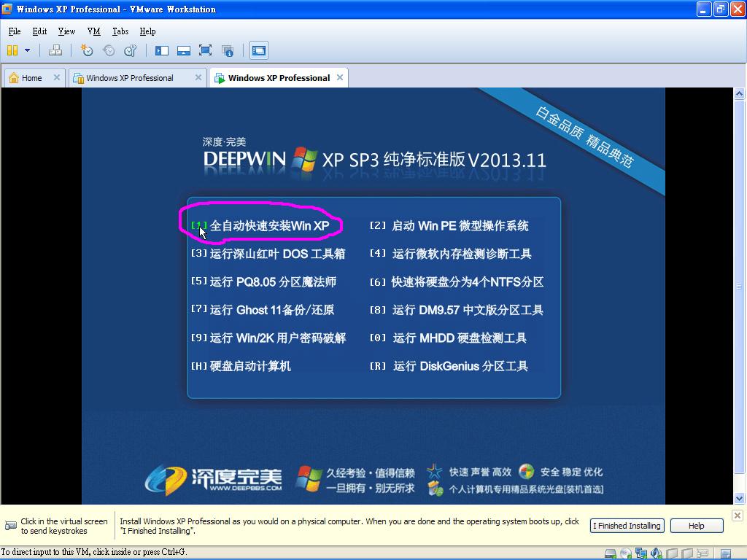The image size is (747, 560).
Task: Dismiss the install hint bar with X
Action: [737, 516]
